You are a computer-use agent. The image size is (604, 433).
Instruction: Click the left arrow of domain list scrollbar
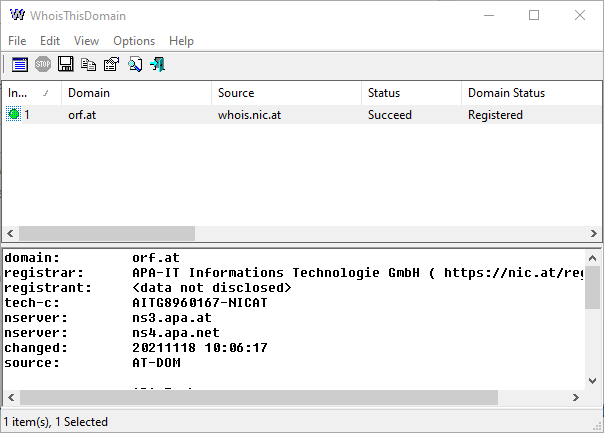(10, 233)
